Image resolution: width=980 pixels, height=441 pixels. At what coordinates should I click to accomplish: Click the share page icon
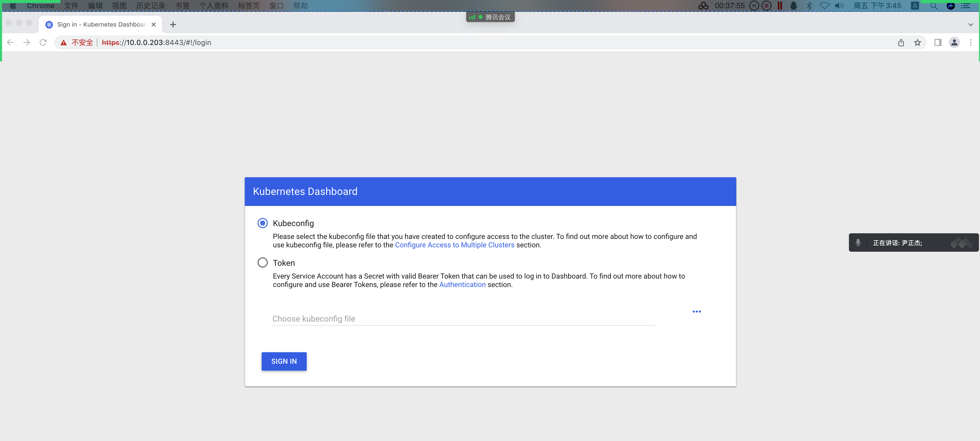pyautogui.click(x=901, y=42)
